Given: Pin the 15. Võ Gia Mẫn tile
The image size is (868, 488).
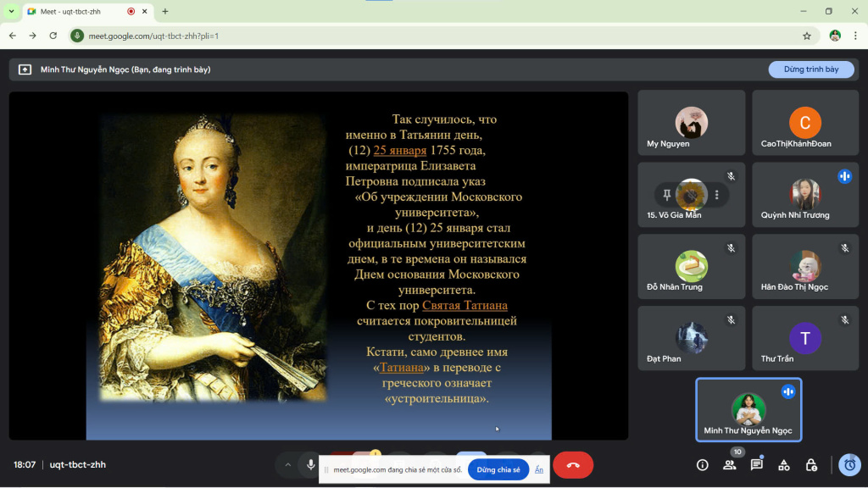Looking at the screenshot, I should [x=666, y=195].
